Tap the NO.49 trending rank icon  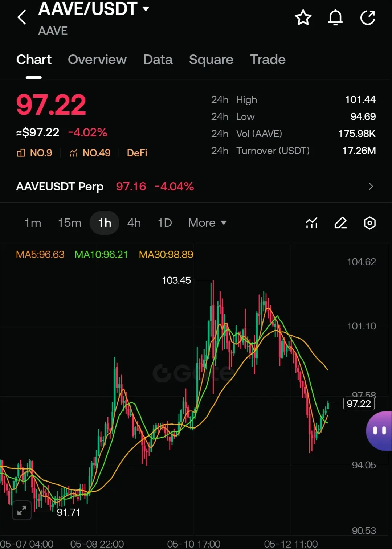point(74,153)
